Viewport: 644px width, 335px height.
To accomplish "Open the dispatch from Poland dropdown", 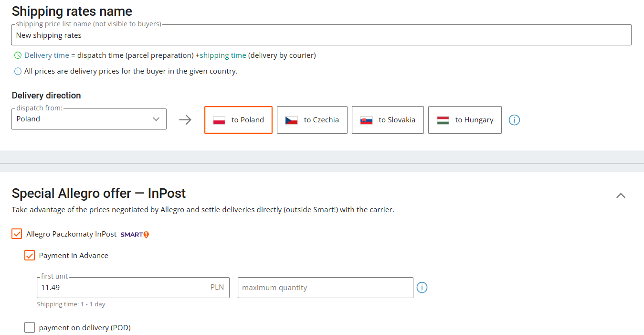I will (89, 119).
